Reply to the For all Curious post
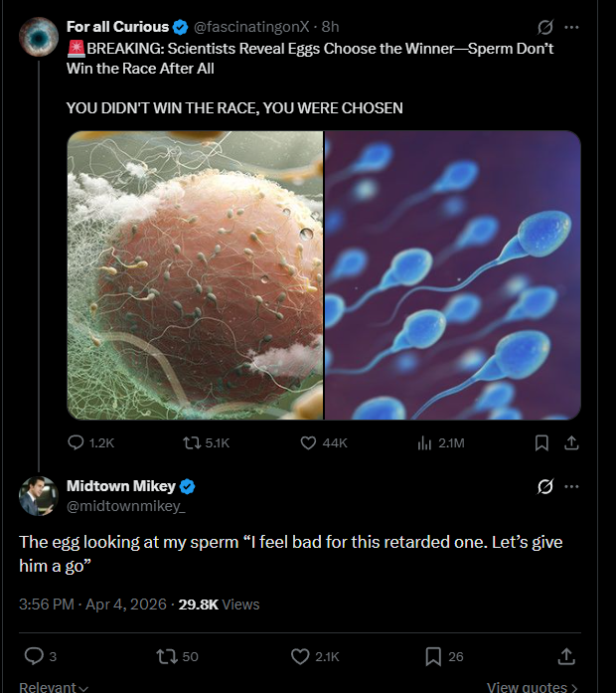The width and height of the screenshot is (616, 693). click(77, 442)
